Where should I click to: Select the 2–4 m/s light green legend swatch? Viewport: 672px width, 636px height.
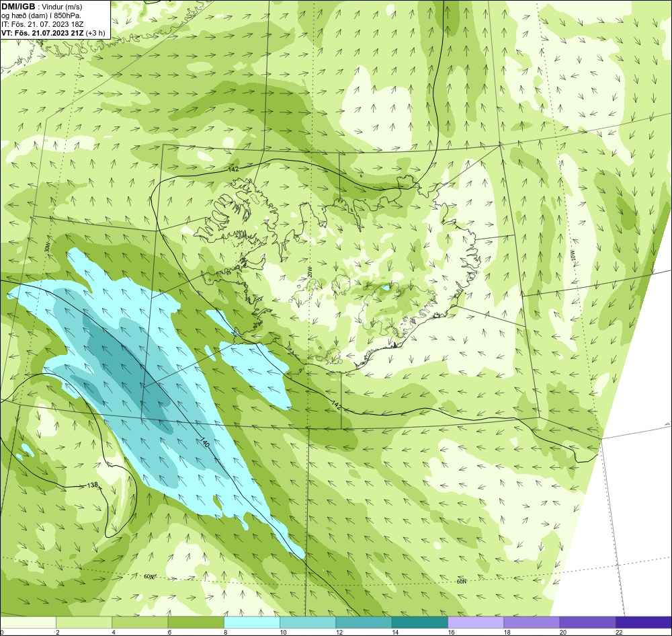tap(84, 623)
